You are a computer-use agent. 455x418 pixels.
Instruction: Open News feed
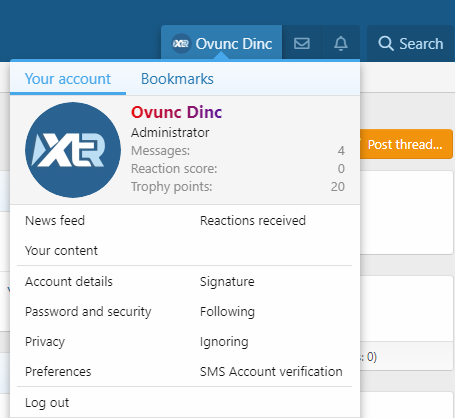tap(55, 221)
